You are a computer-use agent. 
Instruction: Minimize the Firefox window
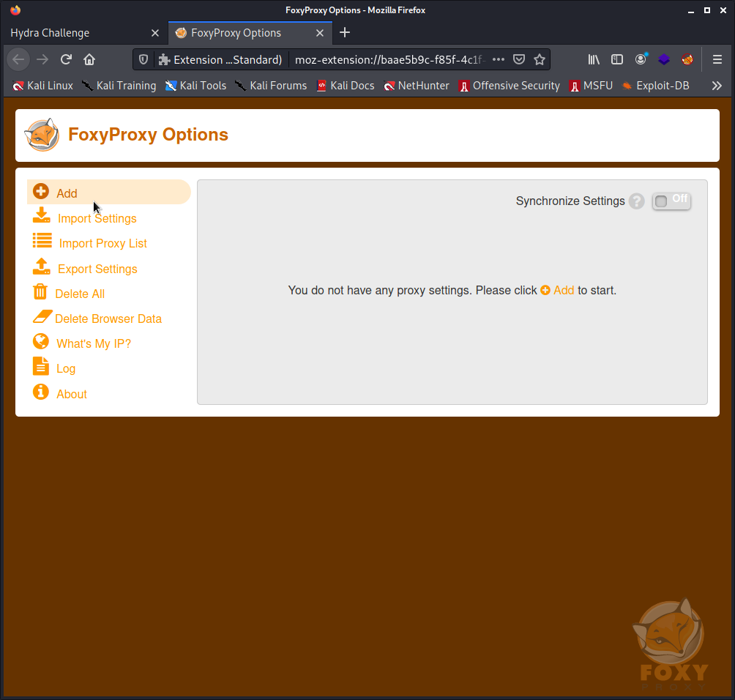(690, 11)
